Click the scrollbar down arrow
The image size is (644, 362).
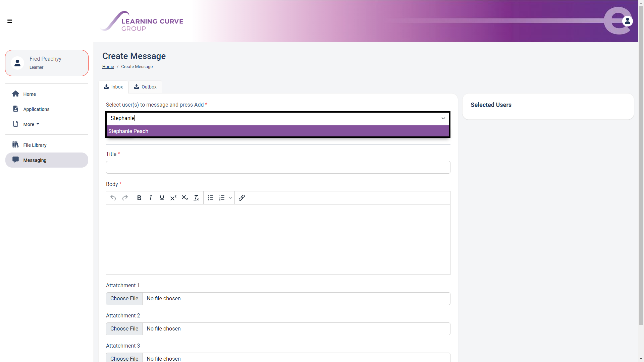pos(641,359)
